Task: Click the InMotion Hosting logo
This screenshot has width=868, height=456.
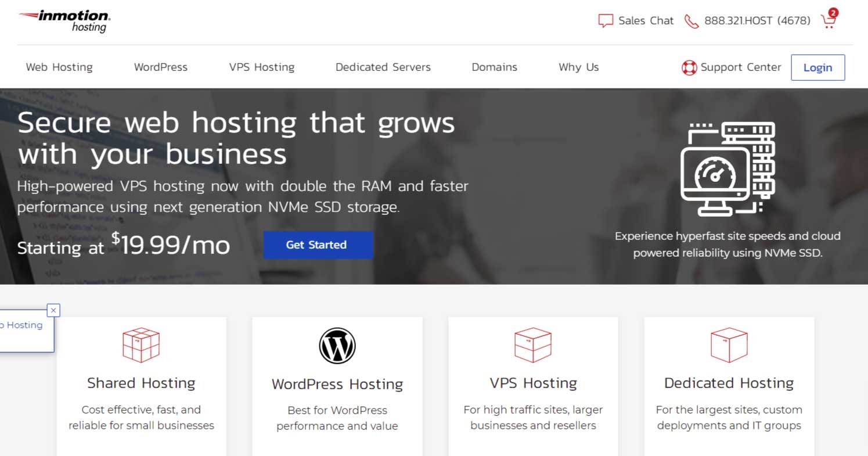Action: tap(64, 21)
